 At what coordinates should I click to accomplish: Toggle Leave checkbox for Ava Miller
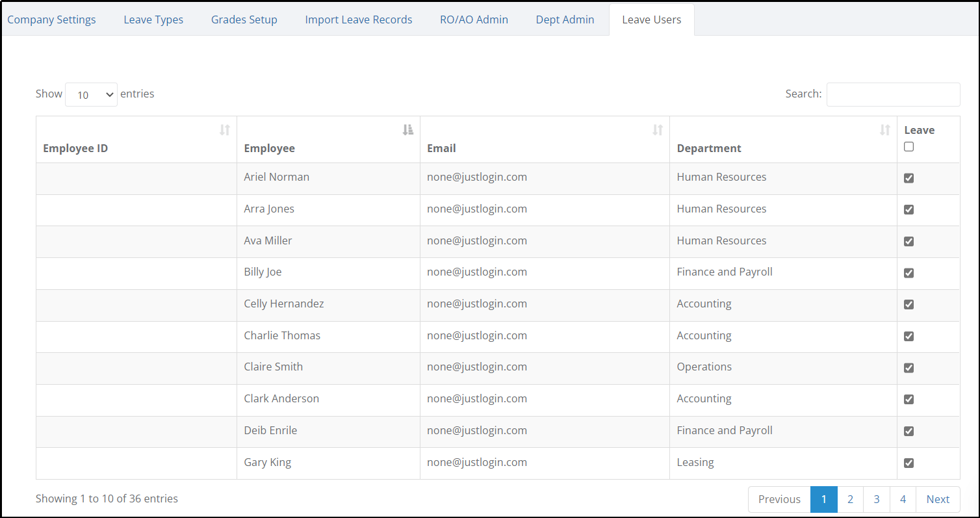909,241
